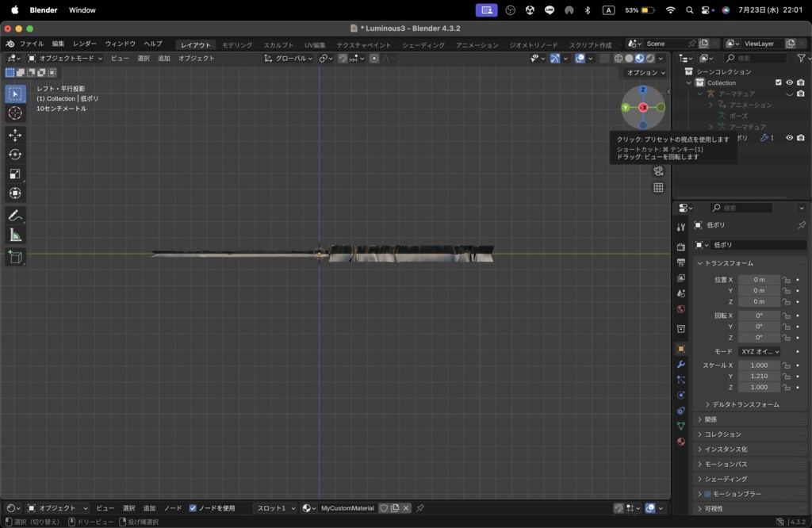Open the Render properties tab
This screenshot has height=528, width=812.
tap(681, 247)
